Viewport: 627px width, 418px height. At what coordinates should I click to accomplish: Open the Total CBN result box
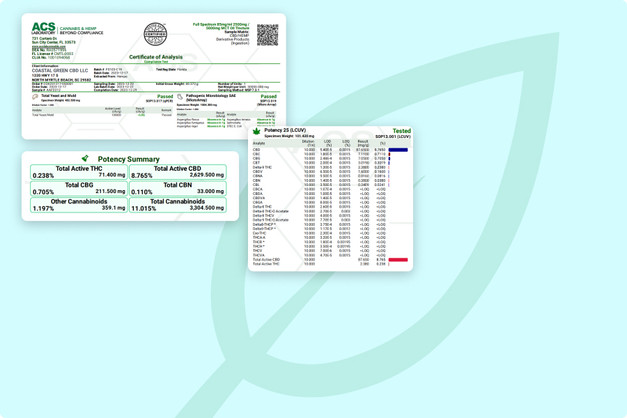pos(178,188)
